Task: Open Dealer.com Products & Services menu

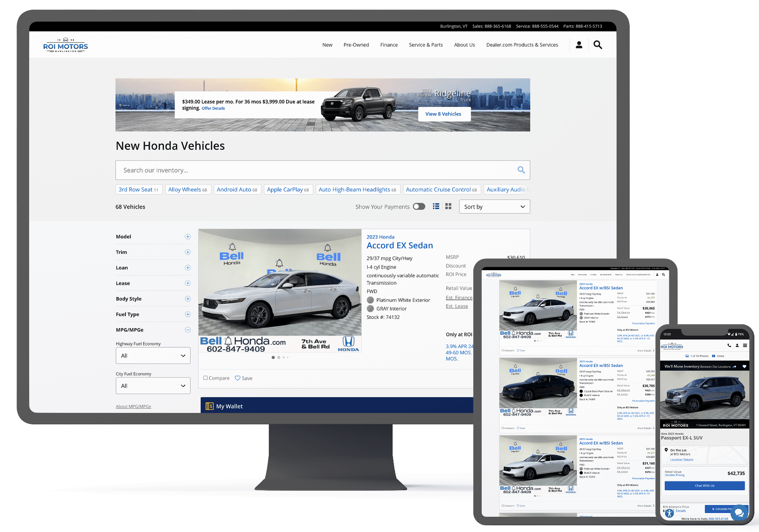Action: (x=522, y=45)
